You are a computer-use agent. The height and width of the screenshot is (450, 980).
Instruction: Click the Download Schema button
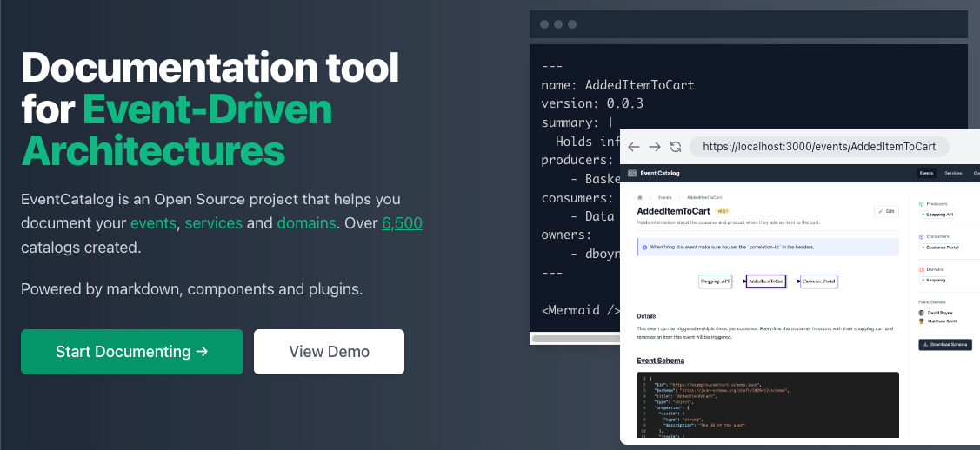pos(945,345)
